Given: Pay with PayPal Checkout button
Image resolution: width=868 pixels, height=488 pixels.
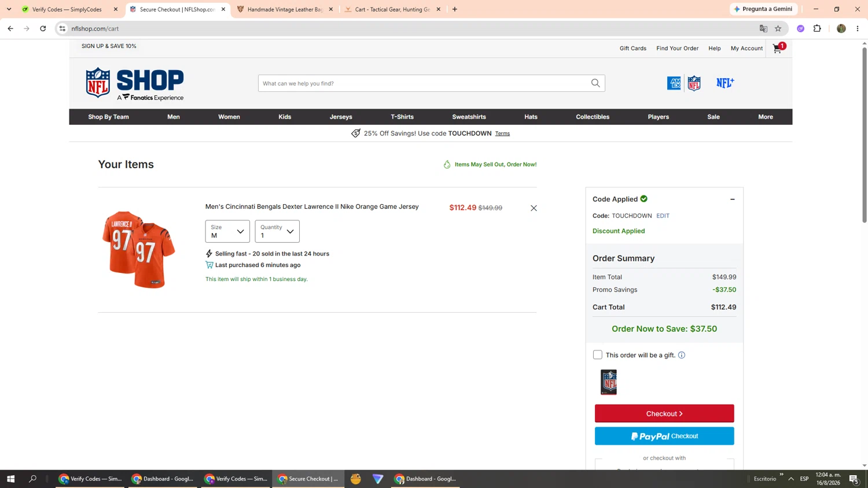Looking at the screenshot, I should (x=664, y=436).
